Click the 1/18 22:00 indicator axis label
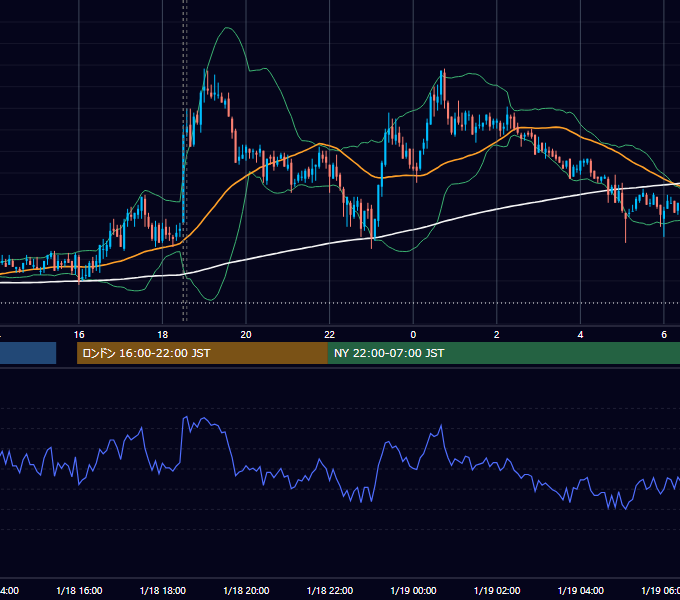 point(330,591)
